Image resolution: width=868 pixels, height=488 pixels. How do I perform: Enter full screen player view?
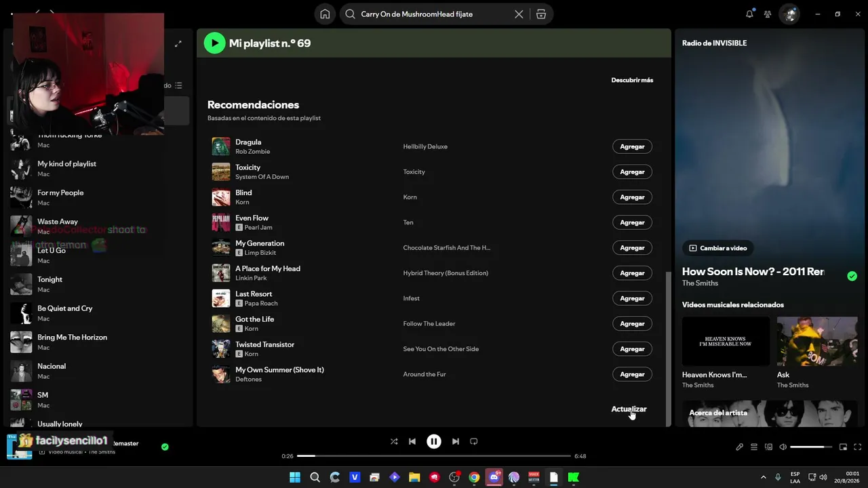(x=858, y=447)
